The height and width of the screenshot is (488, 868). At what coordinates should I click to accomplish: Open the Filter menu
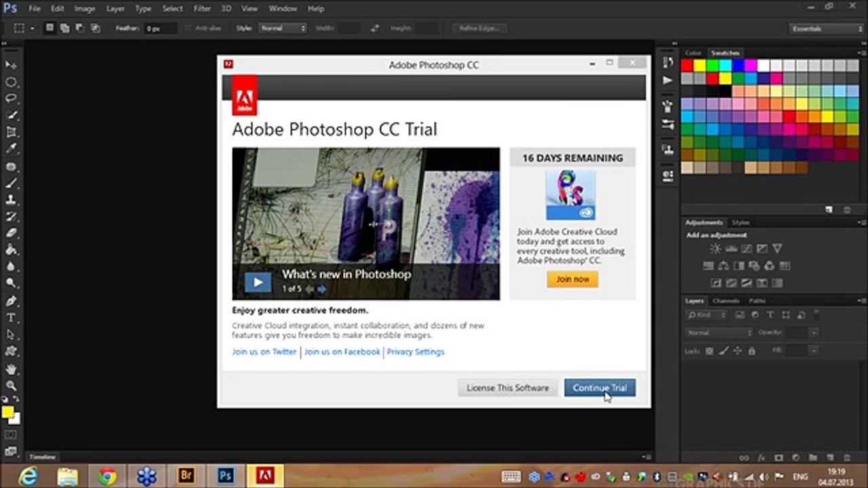[202, 9]
